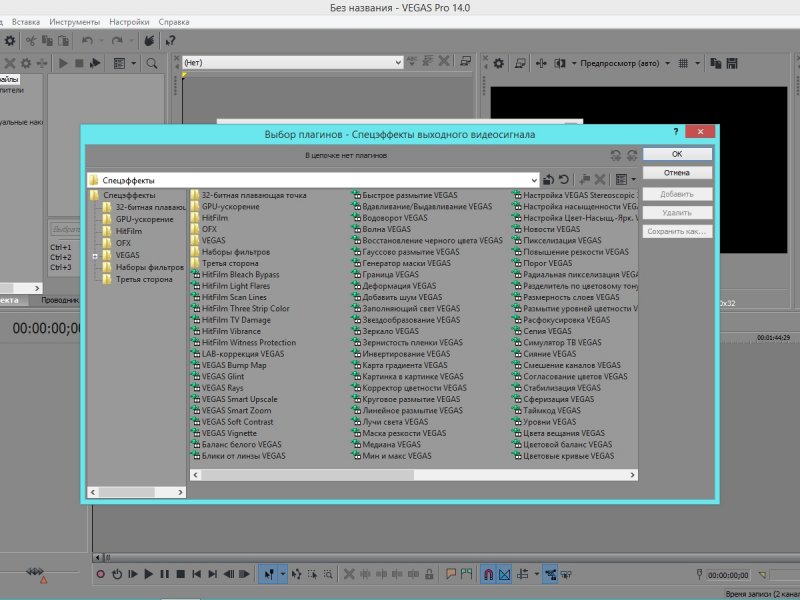Click the folder tree horizontal scrollbar thumb

click(127, 492)
